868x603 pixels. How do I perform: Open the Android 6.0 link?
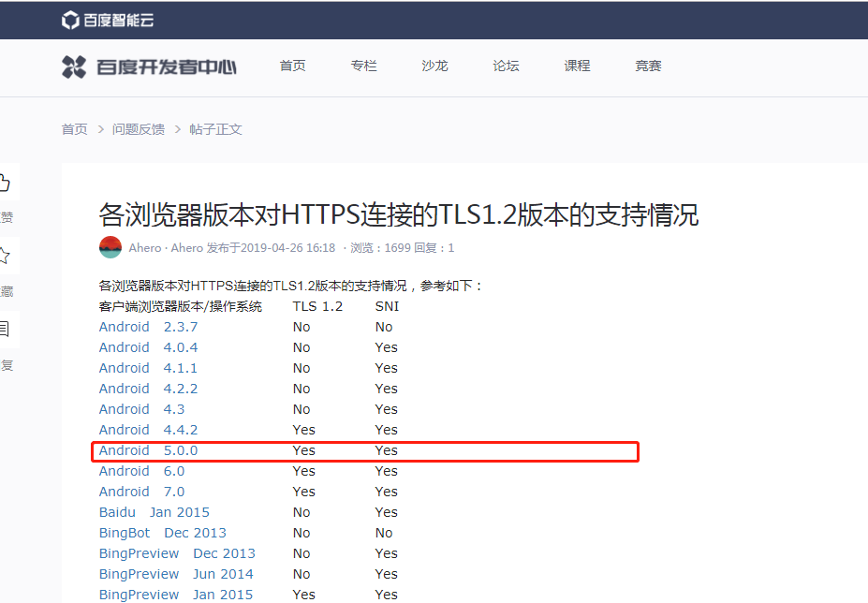[141, 471]
